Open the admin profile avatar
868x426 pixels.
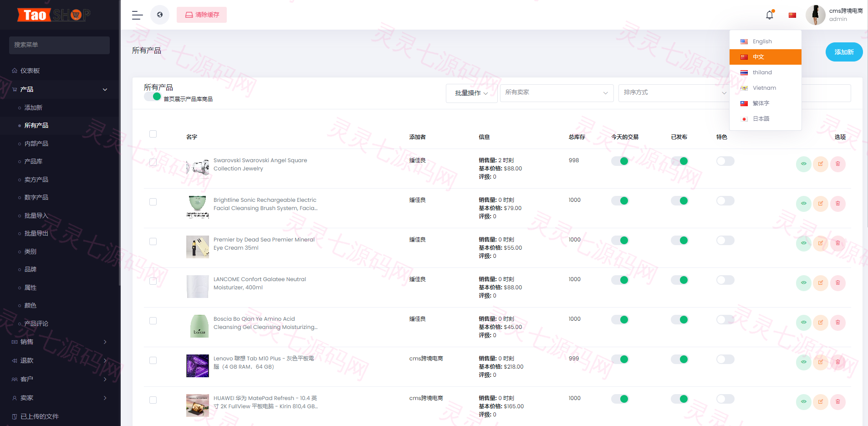815,15
